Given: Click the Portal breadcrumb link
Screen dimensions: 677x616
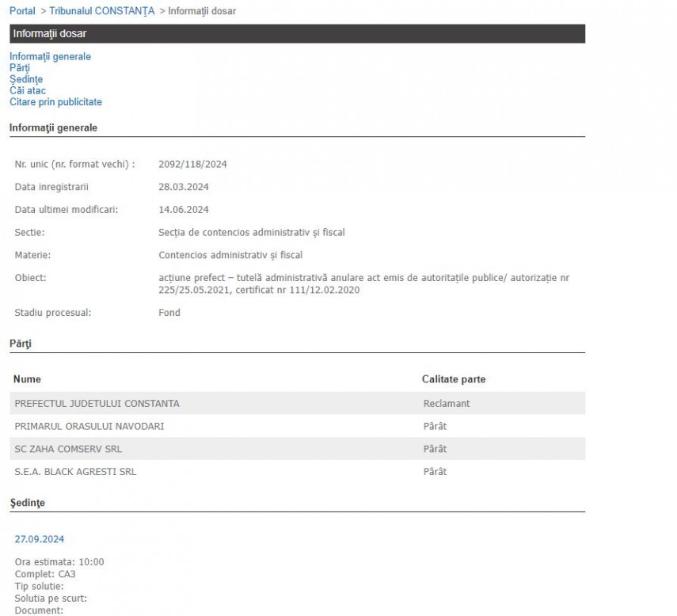Looking at the screenshot, I should (22, 11).
